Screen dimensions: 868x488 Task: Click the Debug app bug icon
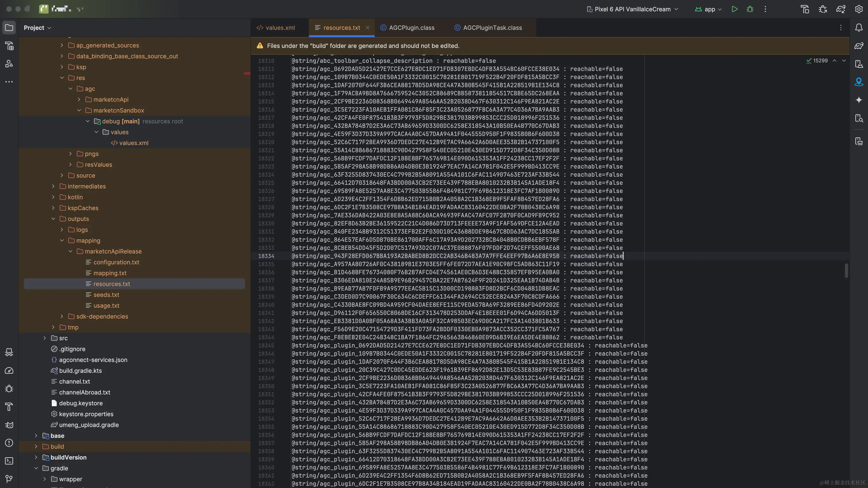(750, 9)
